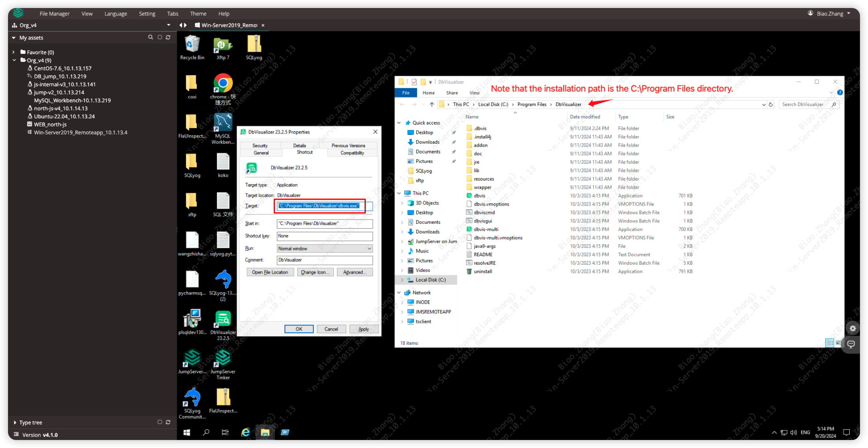Switch to the Compatibility tab
Viewport: 868px width, 448px height.
352,153
